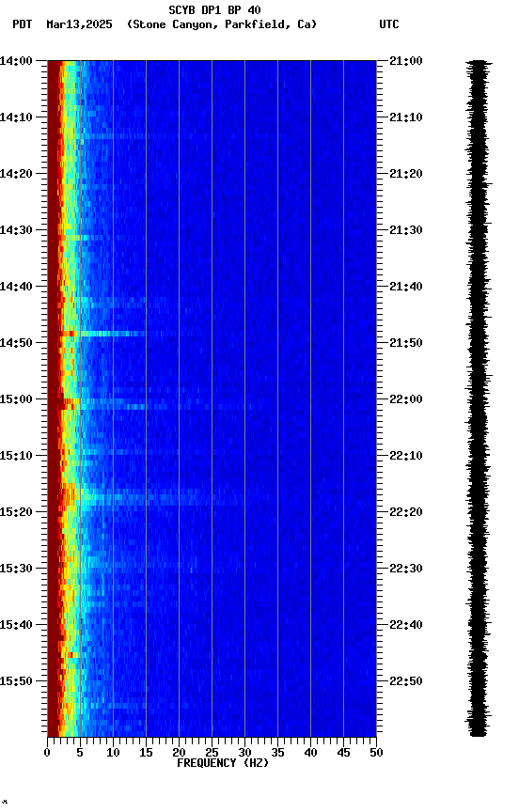This screenshot has width=519, height=812.
Task: Click the 14:10 PDT time label
Action: click(16, 117)
